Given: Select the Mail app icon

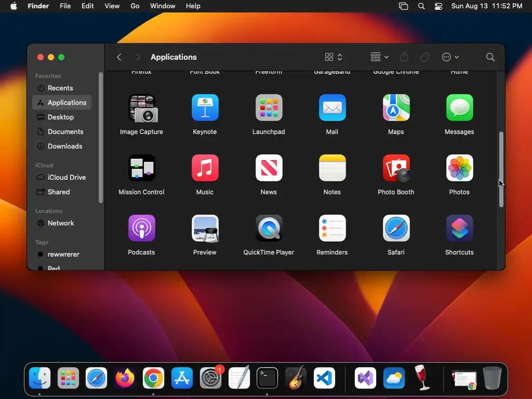Looking at the screenshot, I should 332,108.
